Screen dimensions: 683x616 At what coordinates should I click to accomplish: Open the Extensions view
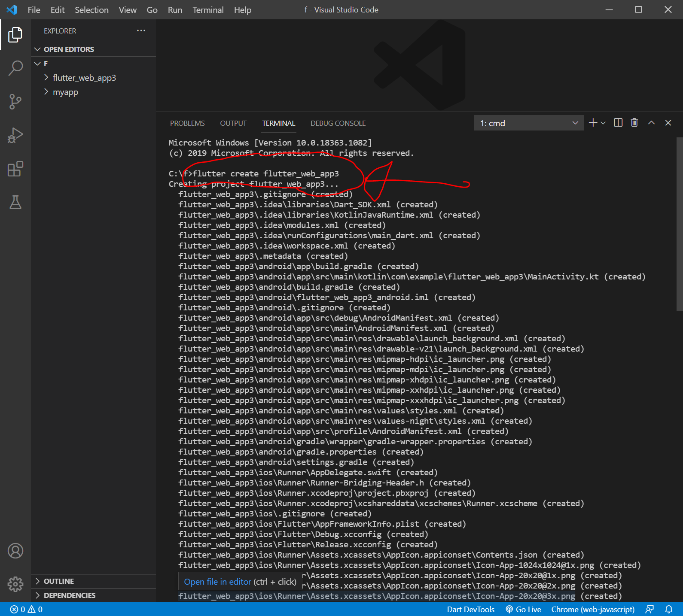coord(15,169)
